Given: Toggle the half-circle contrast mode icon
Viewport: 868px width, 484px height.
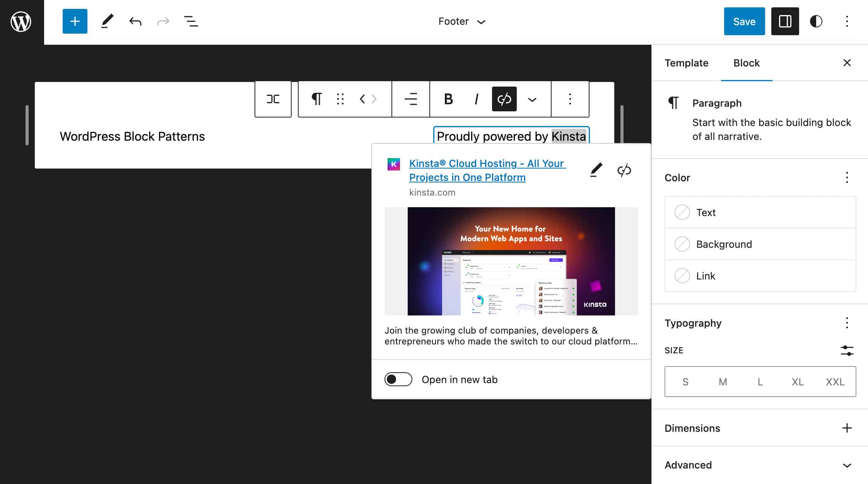Looking at the screenshot, I should (x=816, y=21).
